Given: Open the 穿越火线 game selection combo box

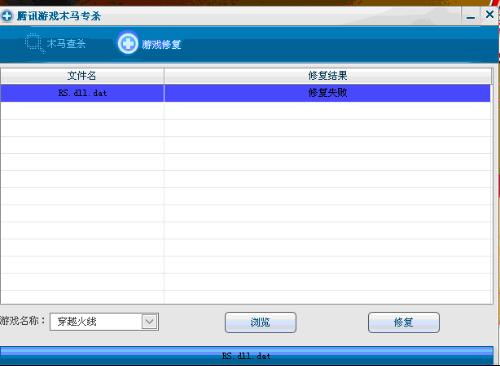Looking at the screenshot, I should [x=104, y=322].
